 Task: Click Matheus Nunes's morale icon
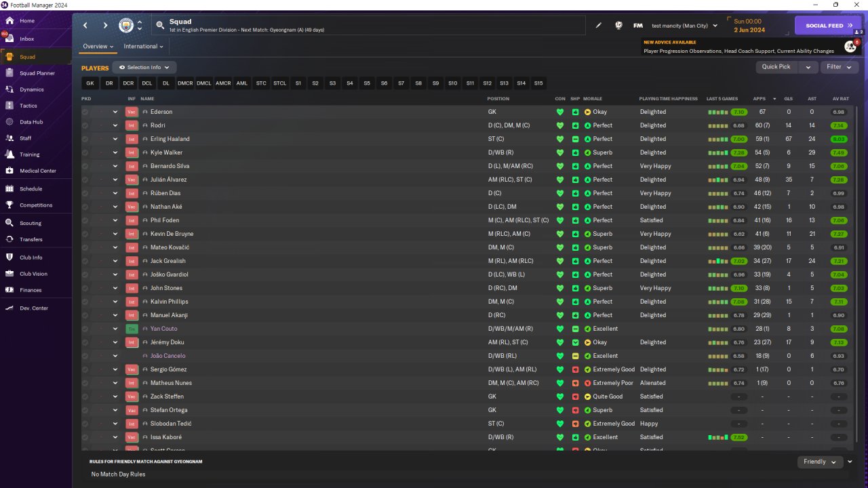(587, 383)
